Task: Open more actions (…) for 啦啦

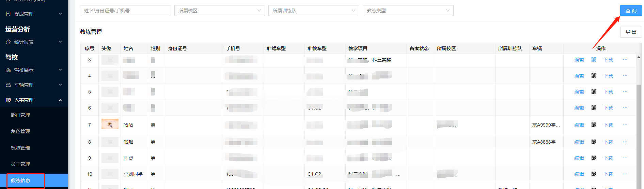Action: 625,142
